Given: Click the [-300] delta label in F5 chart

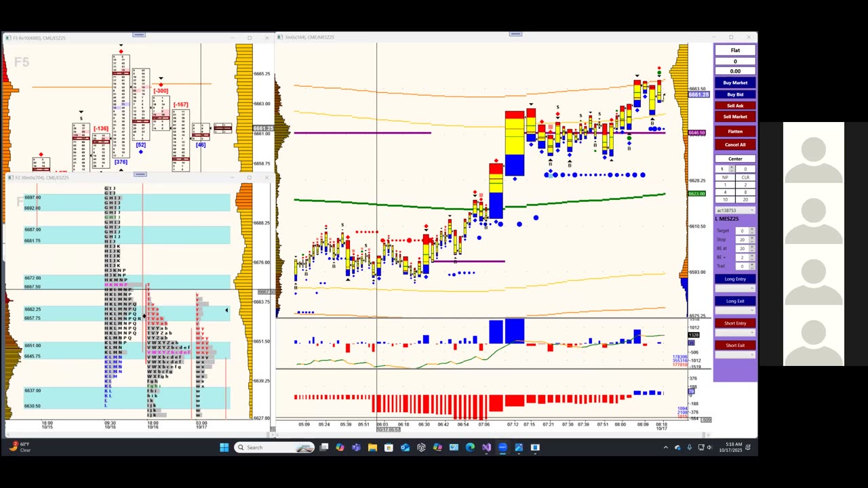Looking at the screenshot, I should 161,91.
